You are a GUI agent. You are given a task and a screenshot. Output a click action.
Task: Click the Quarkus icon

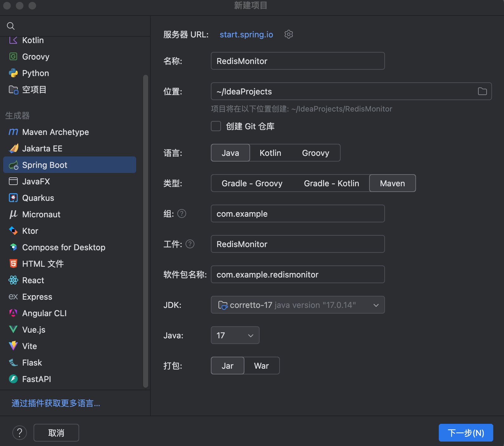13,198
